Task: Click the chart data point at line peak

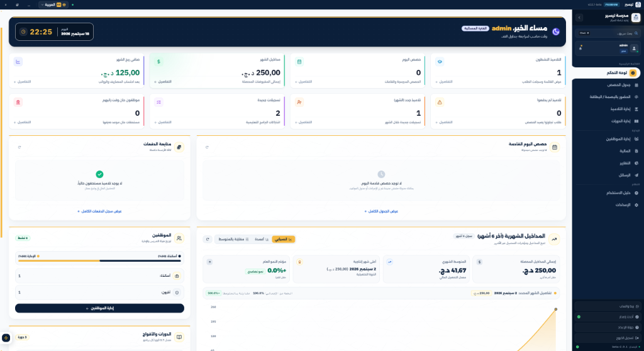Action: pos(556,309)
